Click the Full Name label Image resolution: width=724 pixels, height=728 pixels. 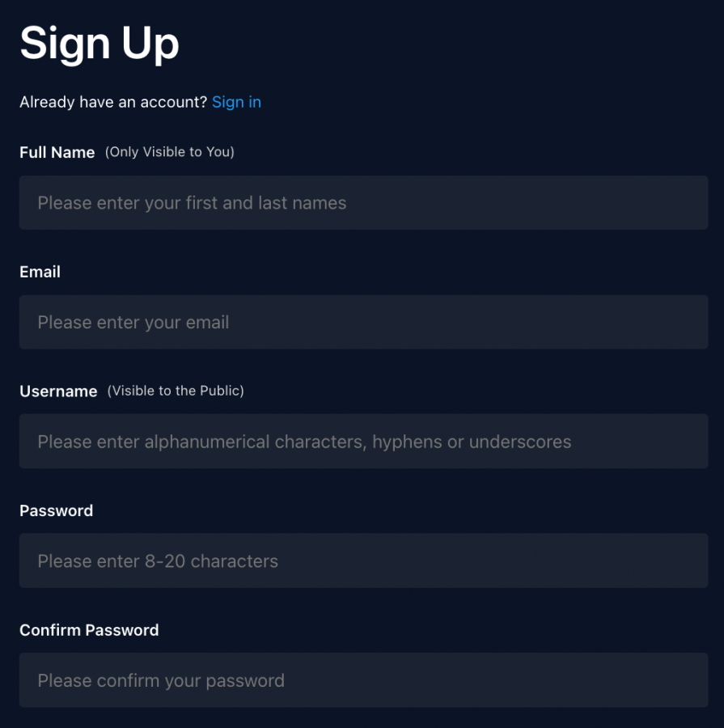[x=57, y=152]
